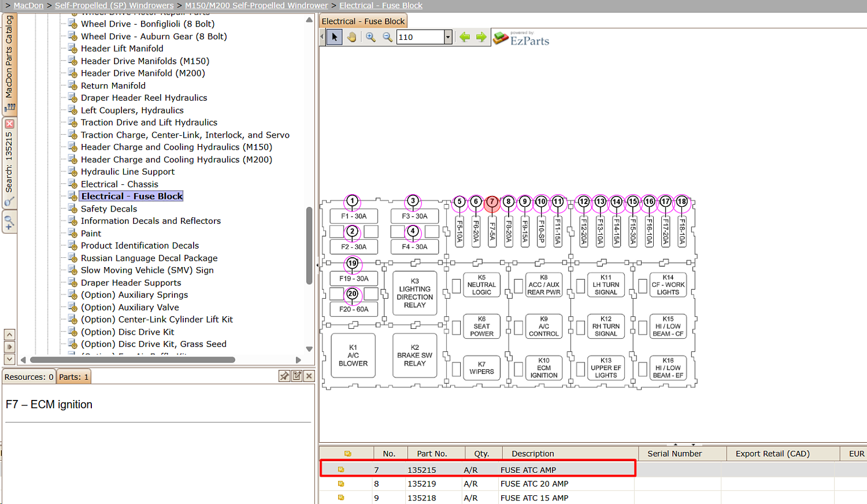Image resolution: width=867 pixels, height=504 pixels.
Task: Click the side panel up chevron button
Action: 9,335
